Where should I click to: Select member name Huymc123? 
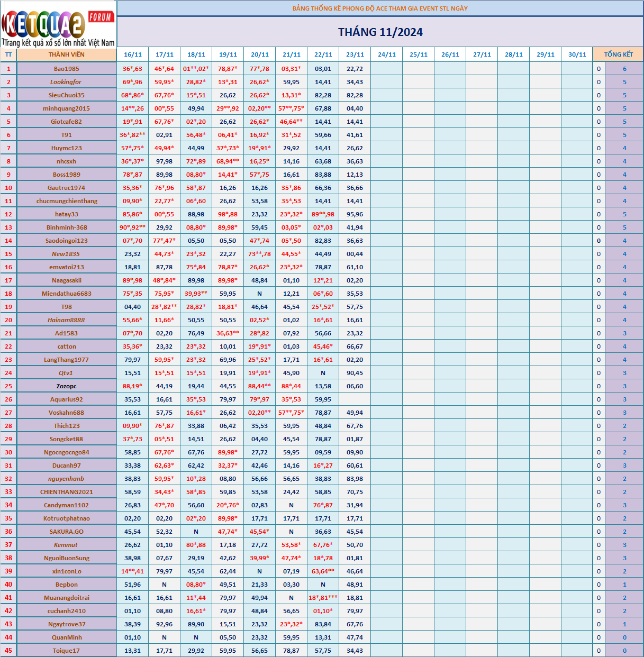(x=67, y=148)
